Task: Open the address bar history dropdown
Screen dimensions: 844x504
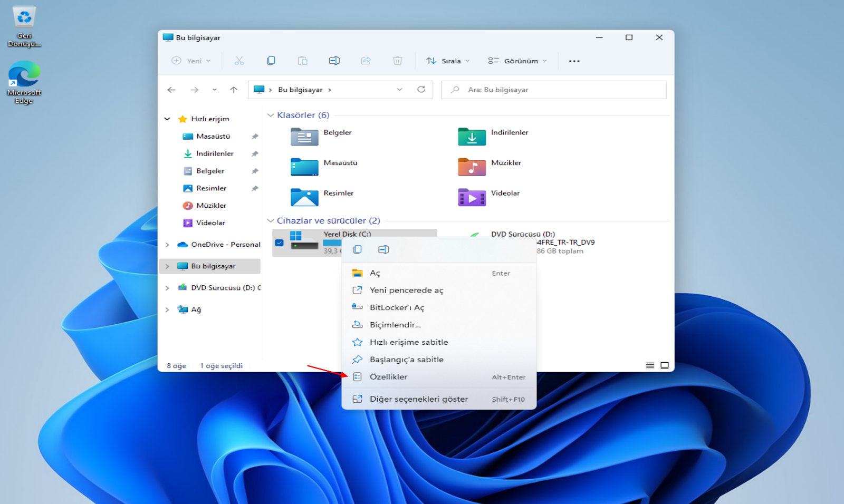Action: coord(399,90)
